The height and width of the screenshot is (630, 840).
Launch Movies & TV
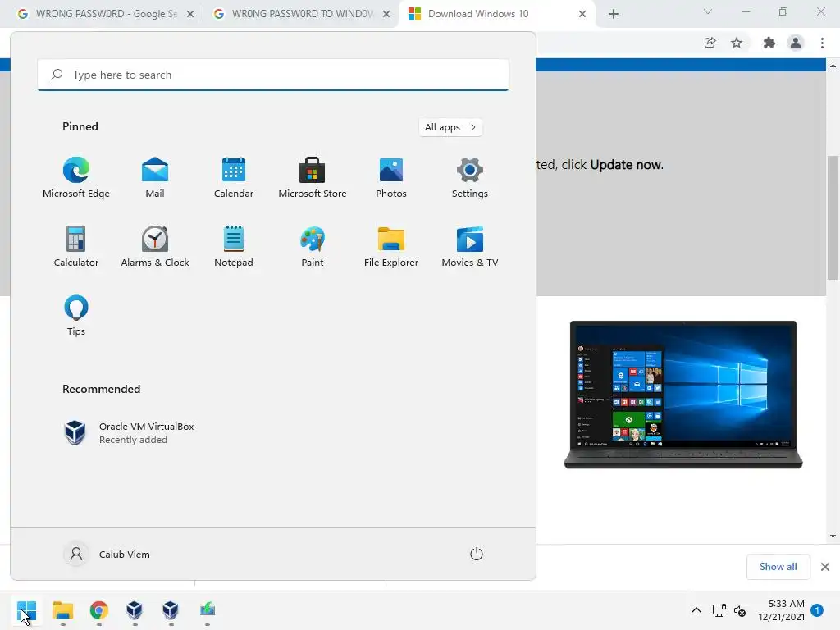pos(470,246)
